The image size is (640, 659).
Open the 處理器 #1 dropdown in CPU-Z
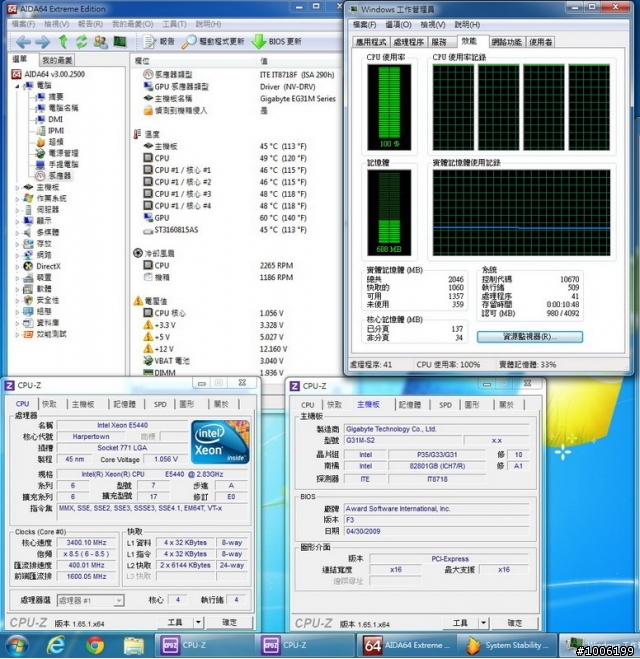coord(119,600)
